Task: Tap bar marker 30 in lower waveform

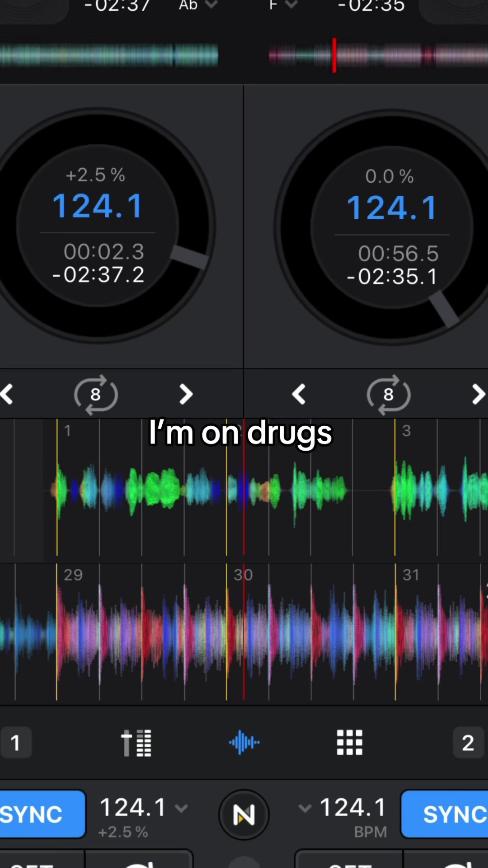Action: pos(243,575)
